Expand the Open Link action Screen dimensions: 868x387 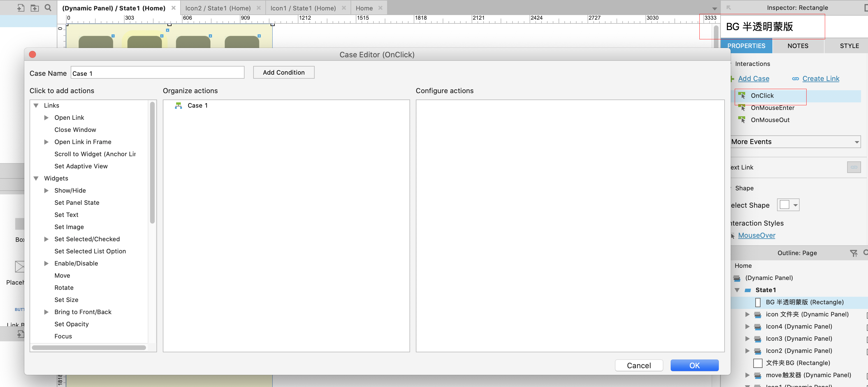pos(46,118)
